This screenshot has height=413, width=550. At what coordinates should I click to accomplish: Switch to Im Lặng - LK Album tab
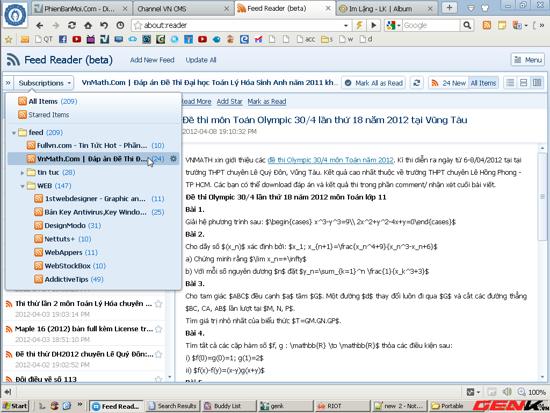(x=385, y=8)
